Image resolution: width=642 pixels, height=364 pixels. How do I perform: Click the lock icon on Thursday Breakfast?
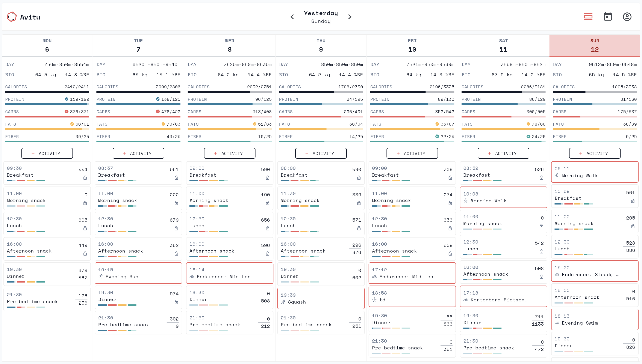359,178
